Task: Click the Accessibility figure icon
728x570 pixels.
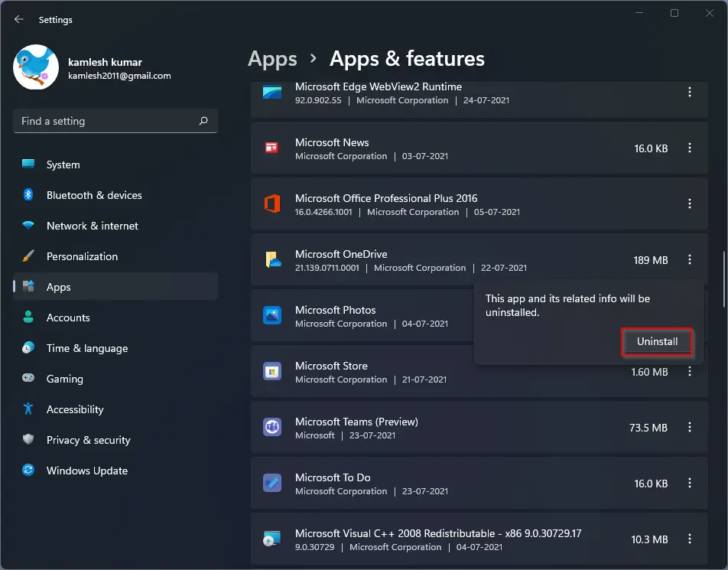Action: (28, 409)
